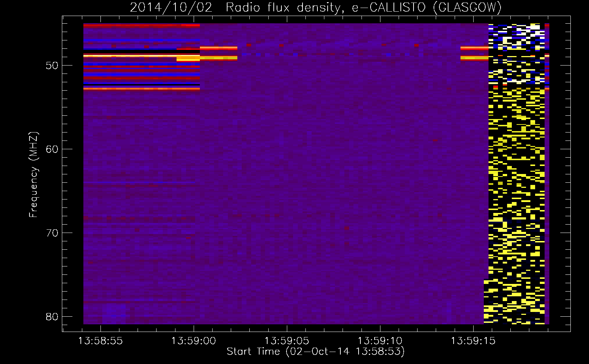Screen dimensions: 589x364
Task: Click the Frequency (MHZ) axis label
Action: 33,175
